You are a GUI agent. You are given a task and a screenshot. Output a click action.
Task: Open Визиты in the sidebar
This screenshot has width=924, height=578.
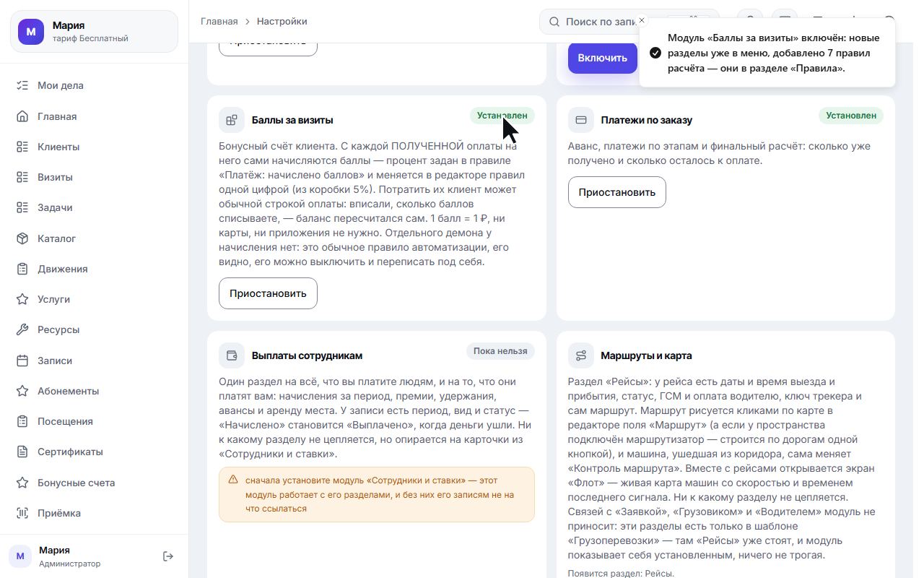pos(94,177)
